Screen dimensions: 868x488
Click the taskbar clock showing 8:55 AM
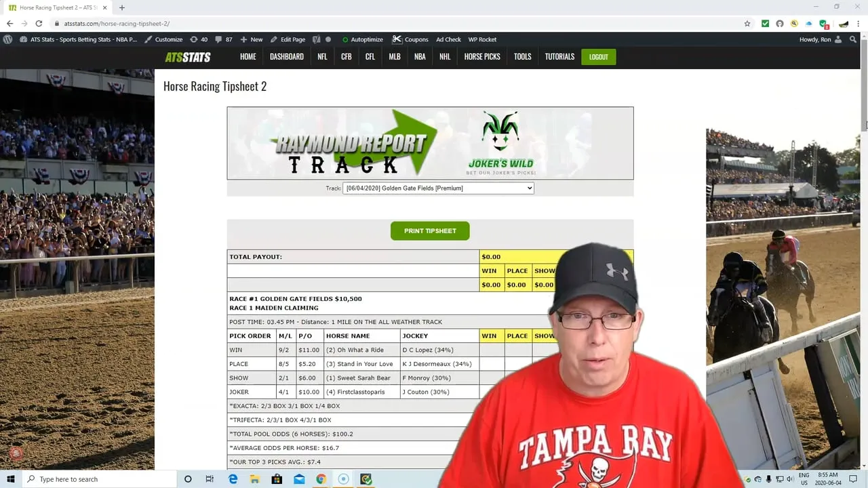829,479
